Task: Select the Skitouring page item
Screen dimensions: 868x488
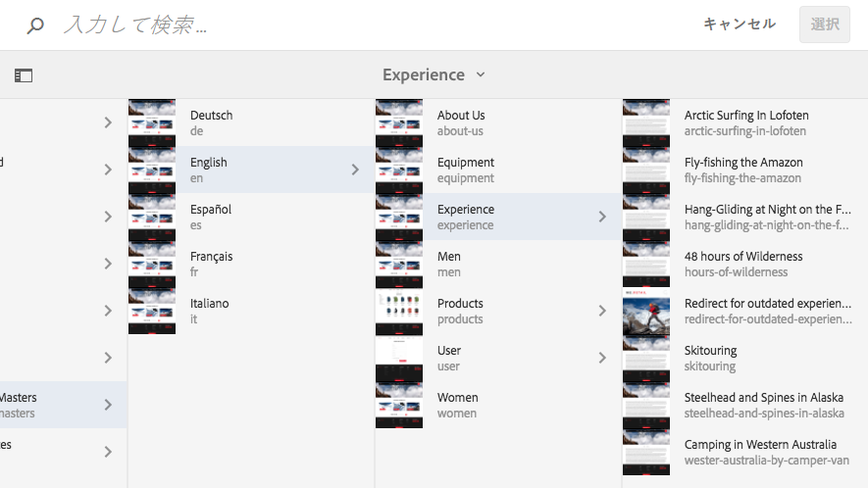Action: point(710,358)
